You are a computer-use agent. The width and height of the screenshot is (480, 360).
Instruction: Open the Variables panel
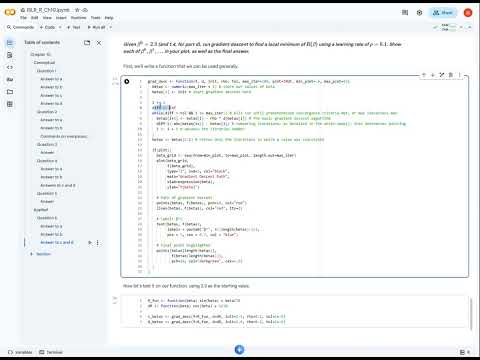(x=20, y=352)
